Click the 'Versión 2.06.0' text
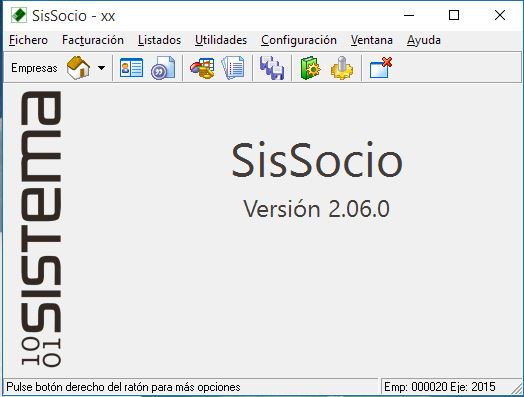Screen dimensions: 524x397 [x=316, y=209]
